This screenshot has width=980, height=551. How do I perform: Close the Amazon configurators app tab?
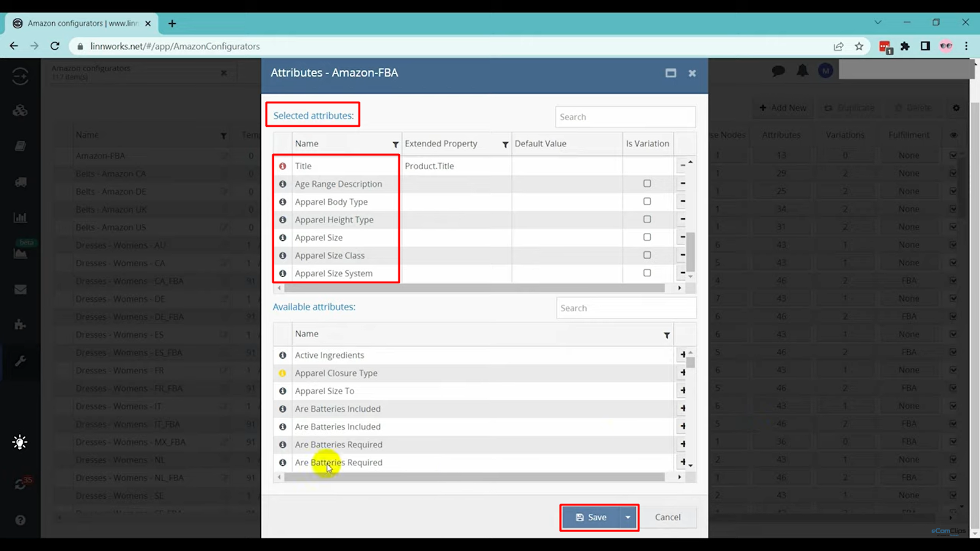[224, 72]
